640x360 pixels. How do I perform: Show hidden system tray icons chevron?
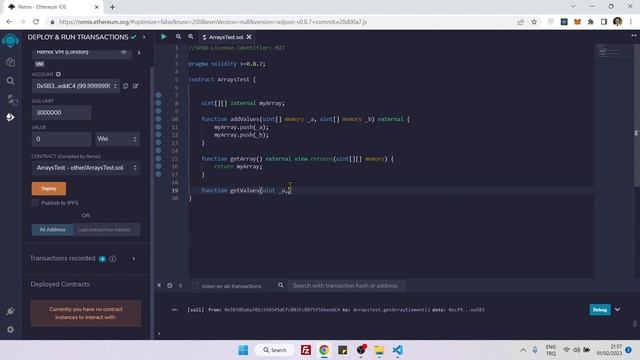[x=523, y=350]
